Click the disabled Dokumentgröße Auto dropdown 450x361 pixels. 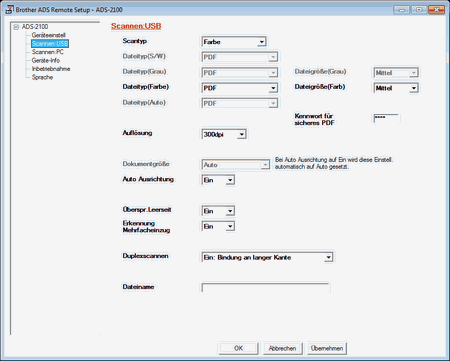pos(236,165)
